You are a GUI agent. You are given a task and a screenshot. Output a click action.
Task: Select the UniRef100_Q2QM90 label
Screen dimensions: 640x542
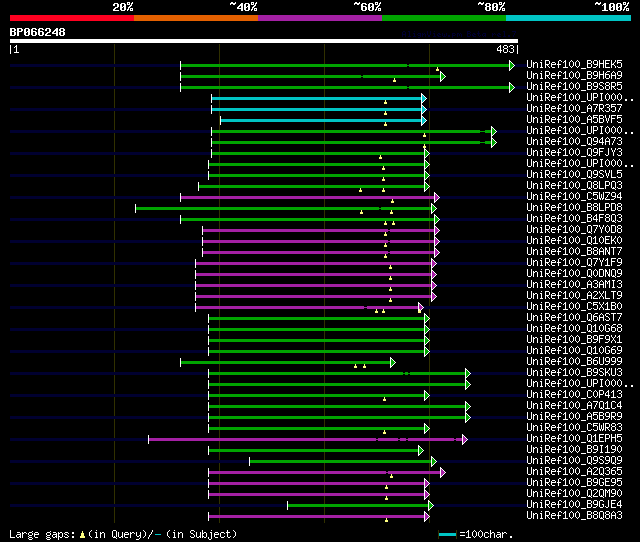(574, 494)
